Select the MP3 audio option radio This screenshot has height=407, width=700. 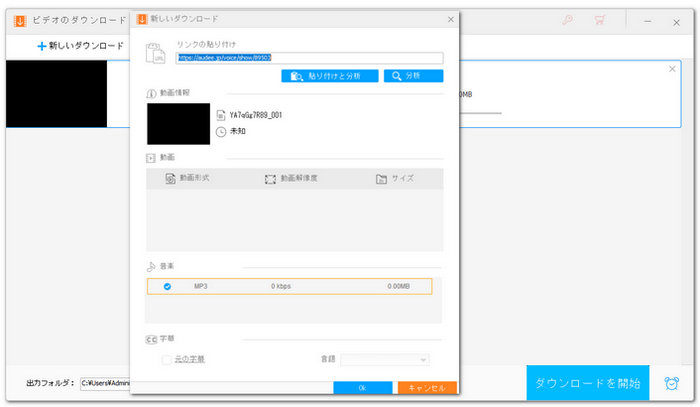coord(167,287)
